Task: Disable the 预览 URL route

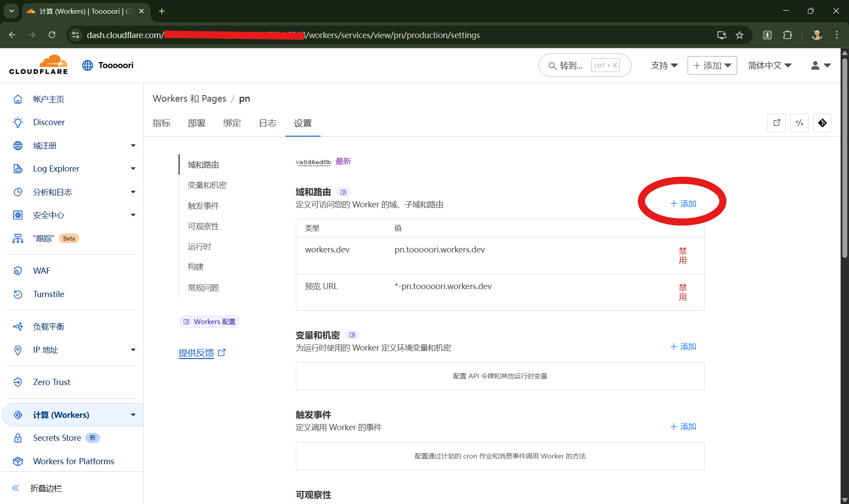Action: 683,292
